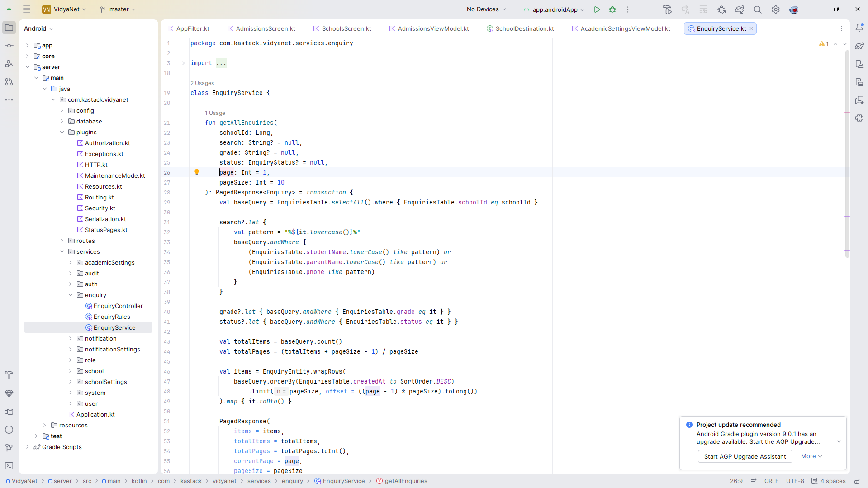Open the Version Control git icon
This screenshot has height=488, width=868.
(9, 448)
